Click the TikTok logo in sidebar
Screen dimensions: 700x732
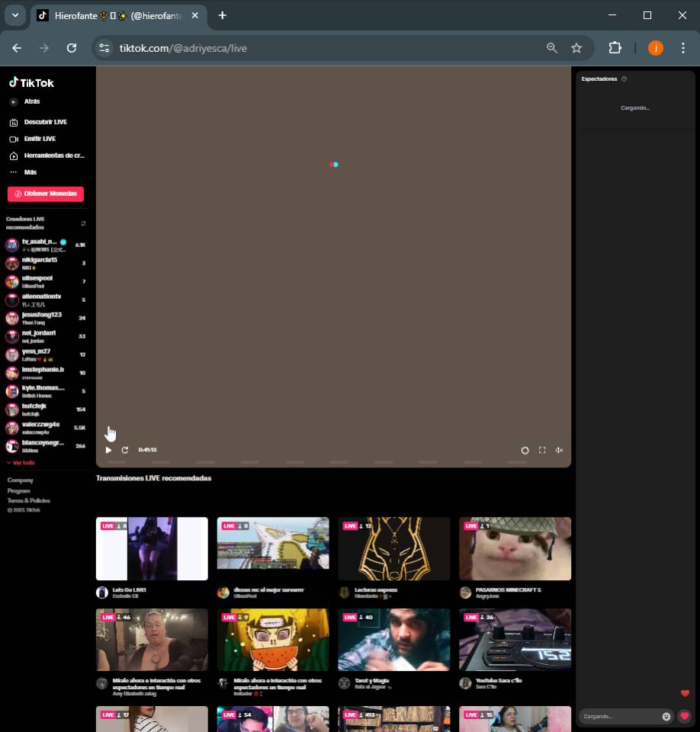(x=31, y=83)
